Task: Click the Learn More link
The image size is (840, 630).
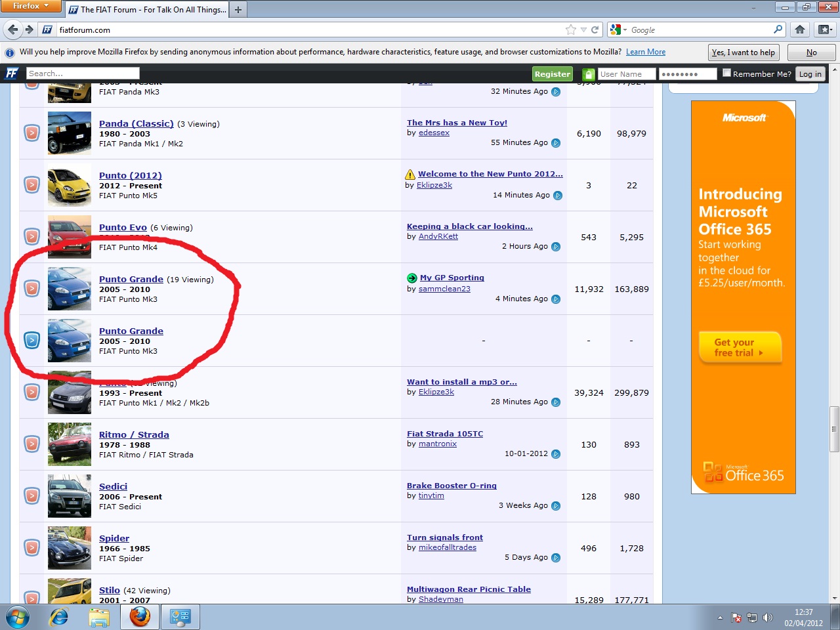Action: click(646, 52)
